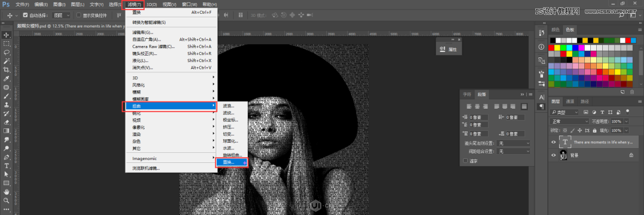The image size is (644, 215).
Task: Open 避头尾法则设置 dropdown
Action: coord(513,143)
